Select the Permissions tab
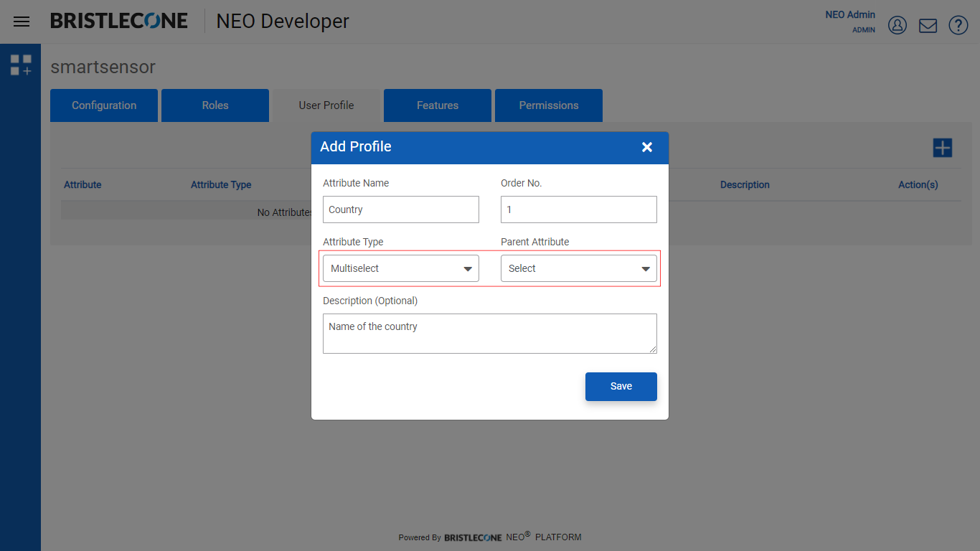980x551 pixels. point(549,105)
